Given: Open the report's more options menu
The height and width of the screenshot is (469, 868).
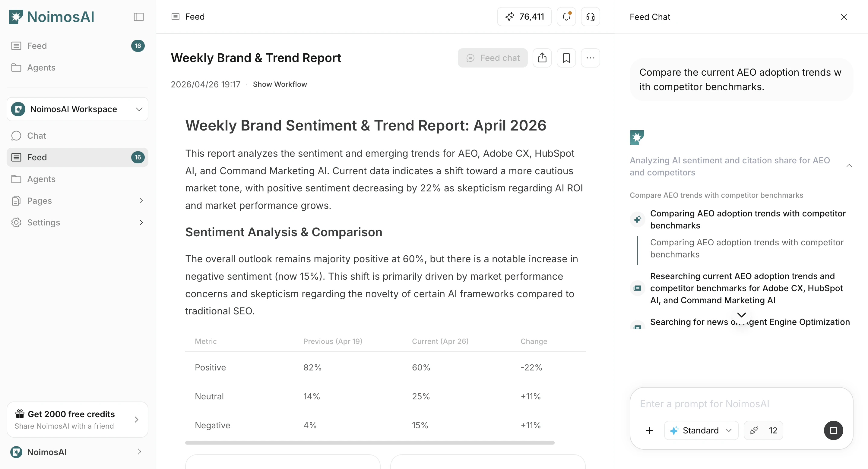Looking at the screenshot, I should [x=590, y=58].
